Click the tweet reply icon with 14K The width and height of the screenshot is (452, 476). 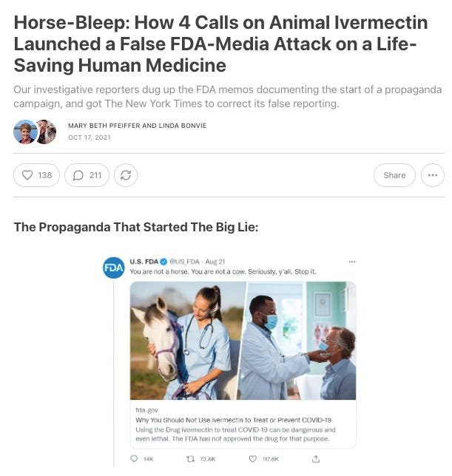pos(134,459)
